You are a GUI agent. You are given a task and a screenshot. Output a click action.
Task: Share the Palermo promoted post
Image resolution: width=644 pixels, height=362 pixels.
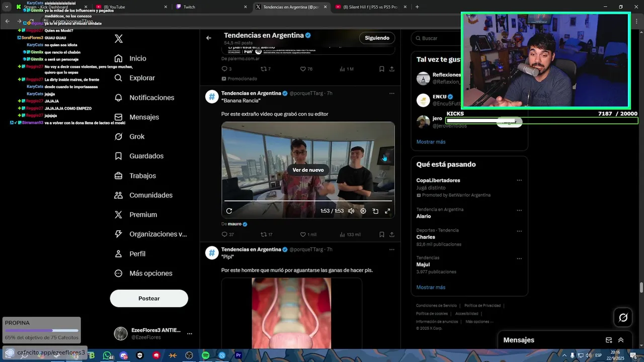pyautogui.click(x=392, y=69)
